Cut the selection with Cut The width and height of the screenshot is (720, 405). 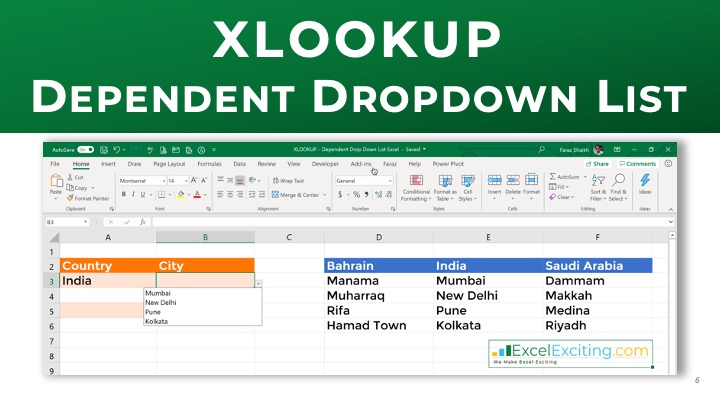point(76,177)
